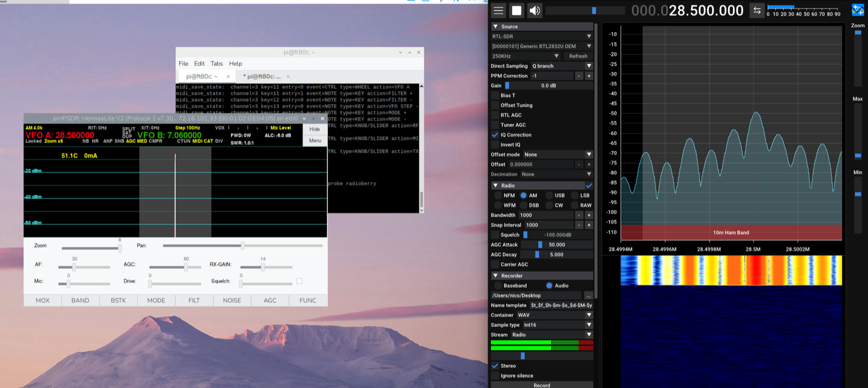The image size is (868, 388).
Task: Toggle IQ Correction checkbox
Action: pos(495,135)
